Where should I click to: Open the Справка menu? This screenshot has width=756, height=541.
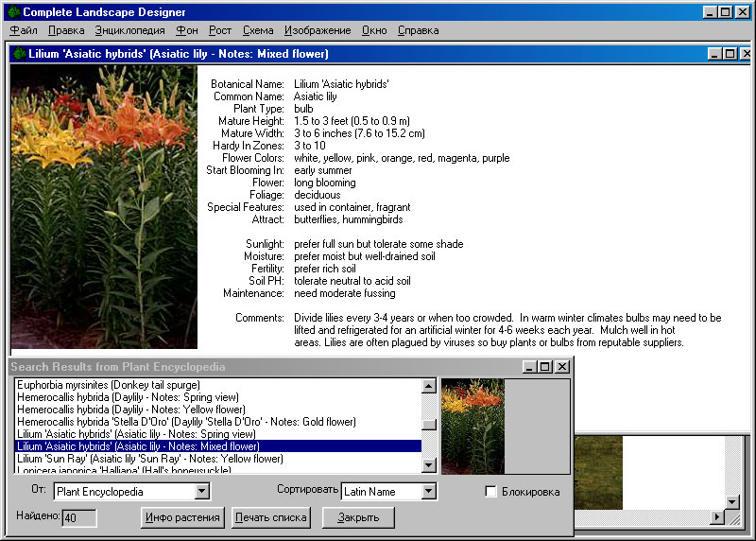418,30
